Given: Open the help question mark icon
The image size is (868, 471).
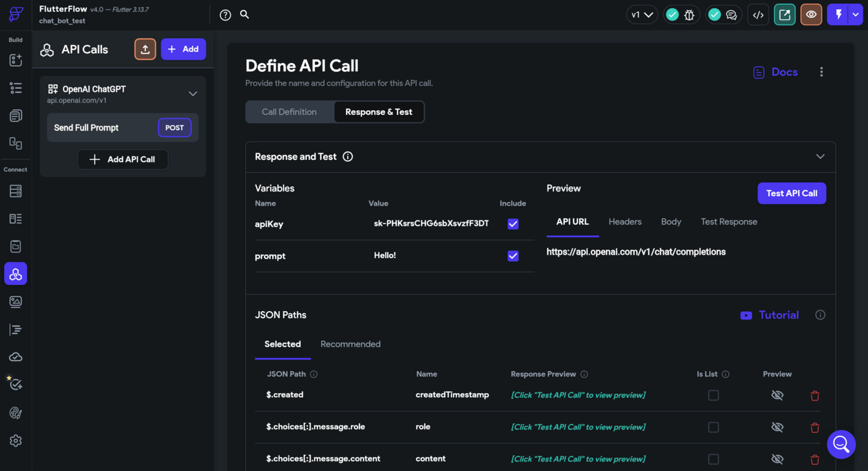Looking at the screenshot, I should [x=226, y=15].
